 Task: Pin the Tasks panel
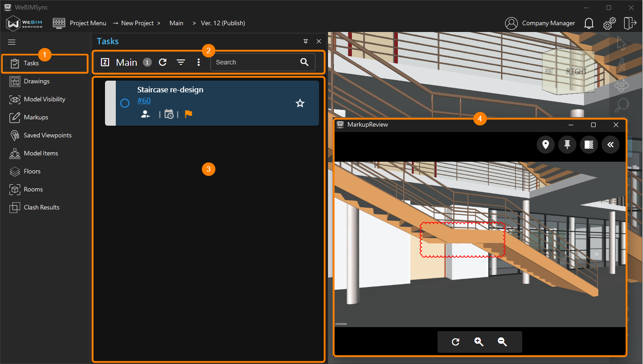click(x=306, y=41)
